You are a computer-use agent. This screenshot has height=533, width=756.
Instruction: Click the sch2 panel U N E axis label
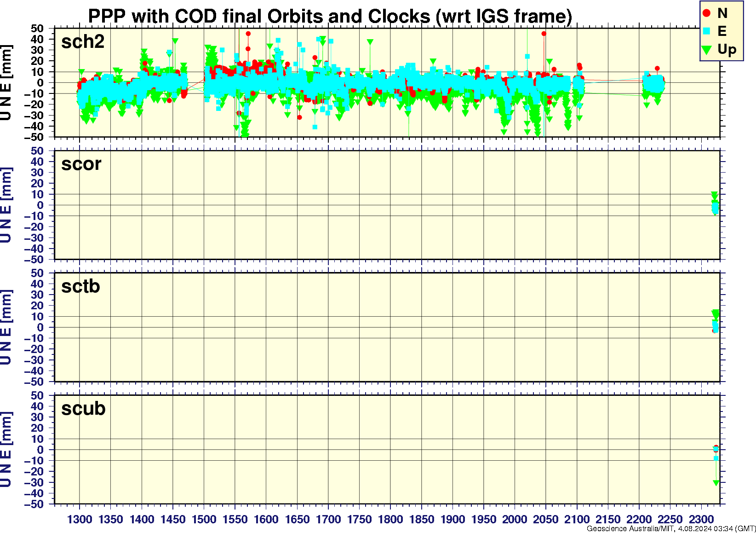coord(6,83)
